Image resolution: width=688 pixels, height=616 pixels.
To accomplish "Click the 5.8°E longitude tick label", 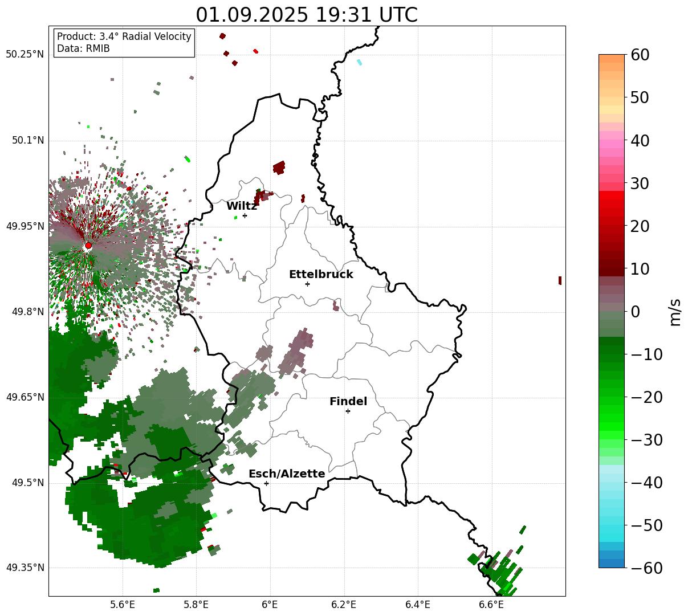I will (x=197, y=605).
